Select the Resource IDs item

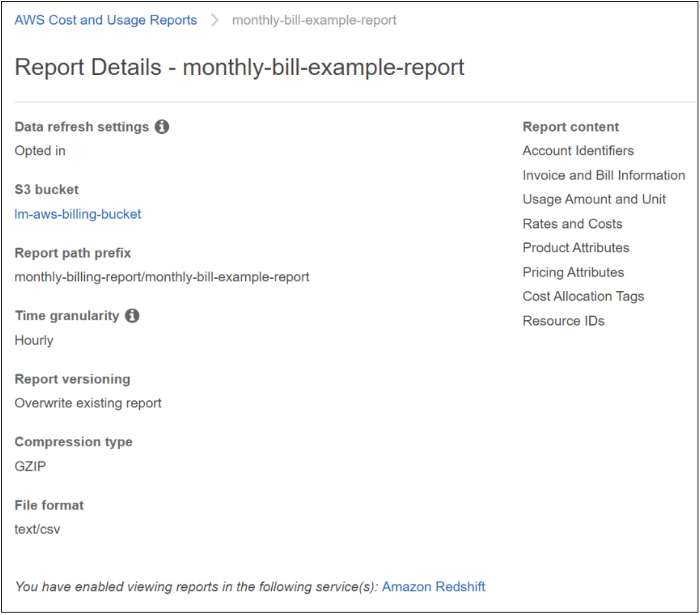coord(563,321)
